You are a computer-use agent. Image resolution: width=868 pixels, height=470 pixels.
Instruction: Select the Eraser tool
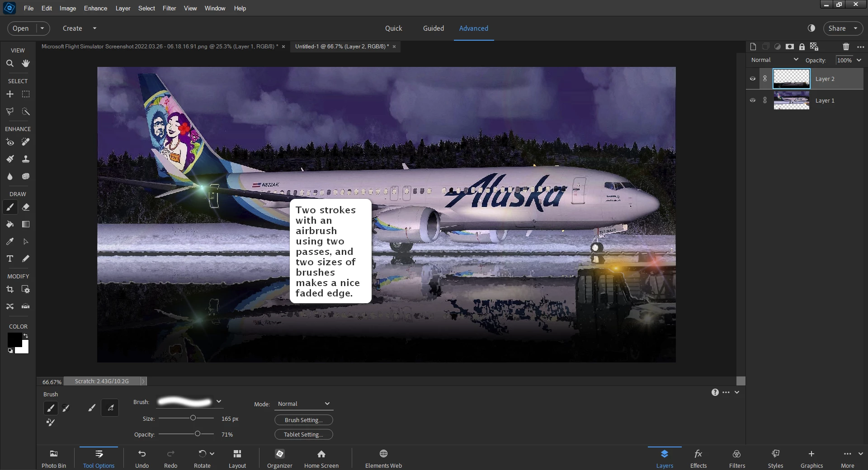[x=26, y=207]
